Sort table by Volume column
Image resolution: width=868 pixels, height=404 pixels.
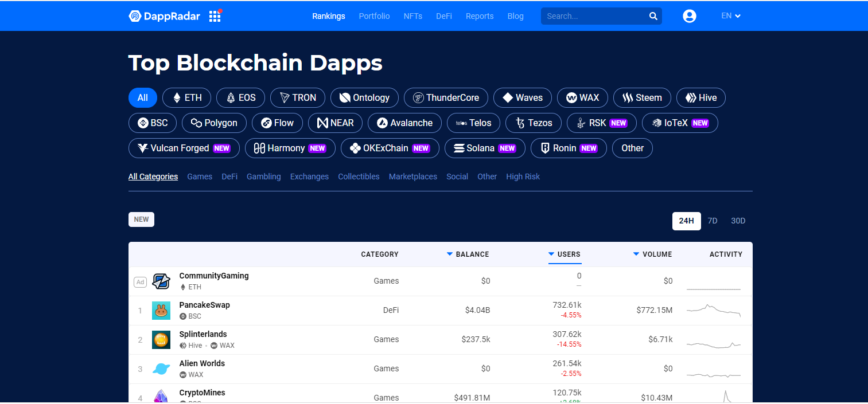653,254
